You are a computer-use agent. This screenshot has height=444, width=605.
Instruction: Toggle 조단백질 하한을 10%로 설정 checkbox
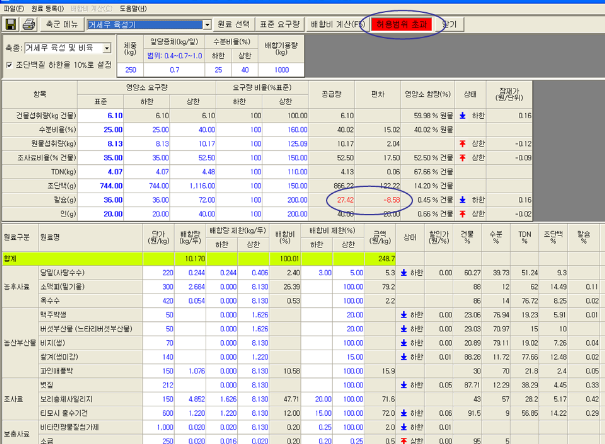pos(9,65)
